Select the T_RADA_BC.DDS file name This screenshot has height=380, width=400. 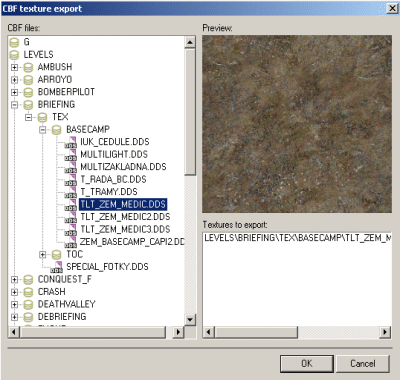point(113,180)
